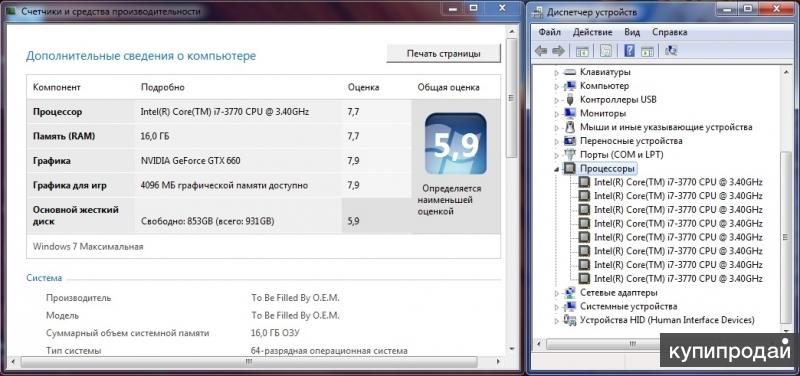Collapse the Процессоры node
The width and height of the screenshot is (800, 376).
(557, 169)
